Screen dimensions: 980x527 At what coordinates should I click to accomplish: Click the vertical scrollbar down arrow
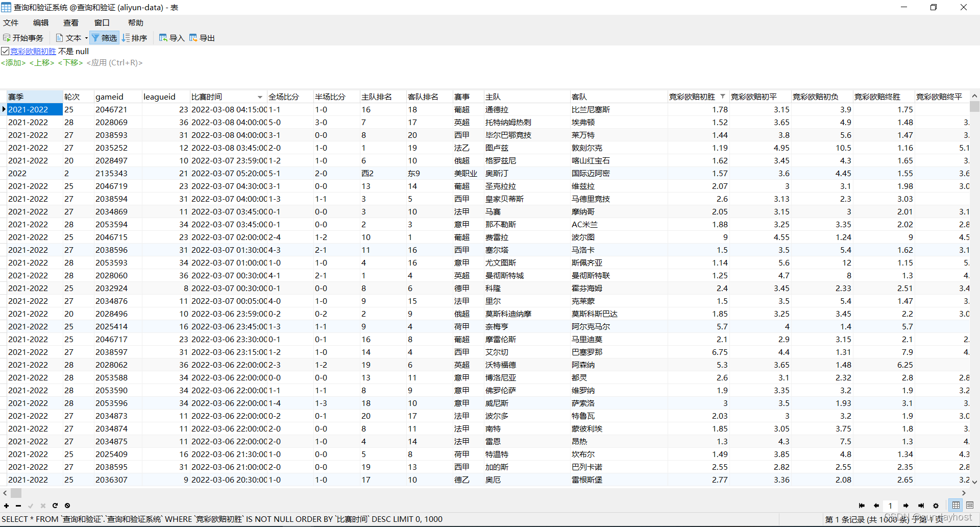(x=974, y=482)
